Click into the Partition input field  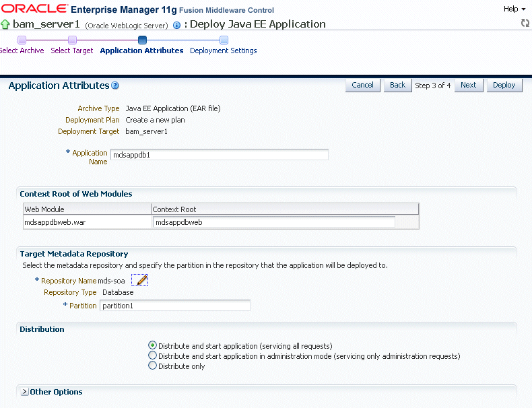point(175,306)
